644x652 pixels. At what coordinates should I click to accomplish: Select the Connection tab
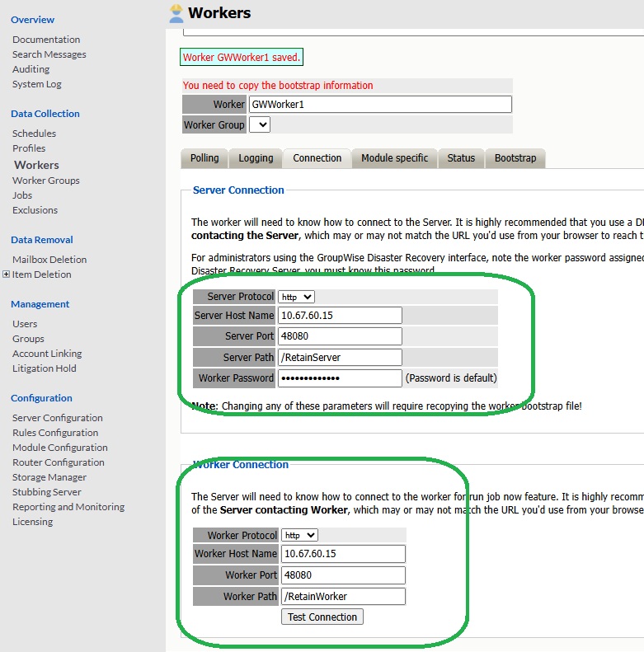(x=317, y=158)
